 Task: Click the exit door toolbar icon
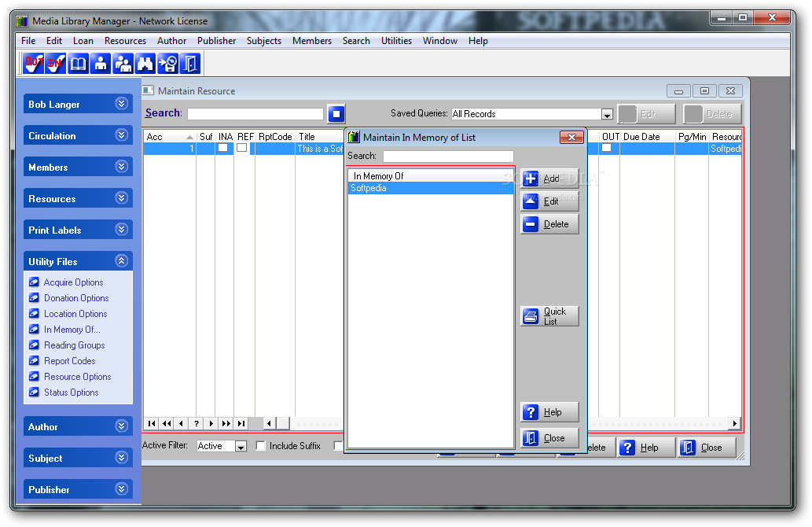pos(189,64)
